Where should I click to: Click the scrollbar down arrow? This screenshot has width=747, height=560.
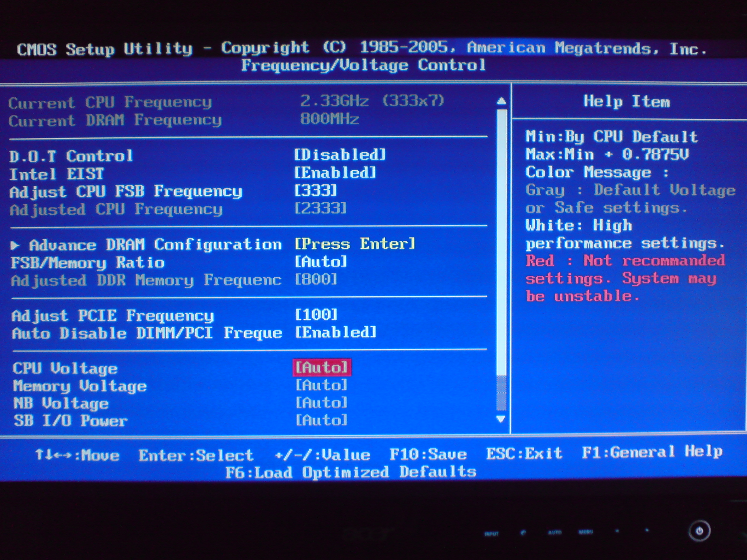coord(501,419)
